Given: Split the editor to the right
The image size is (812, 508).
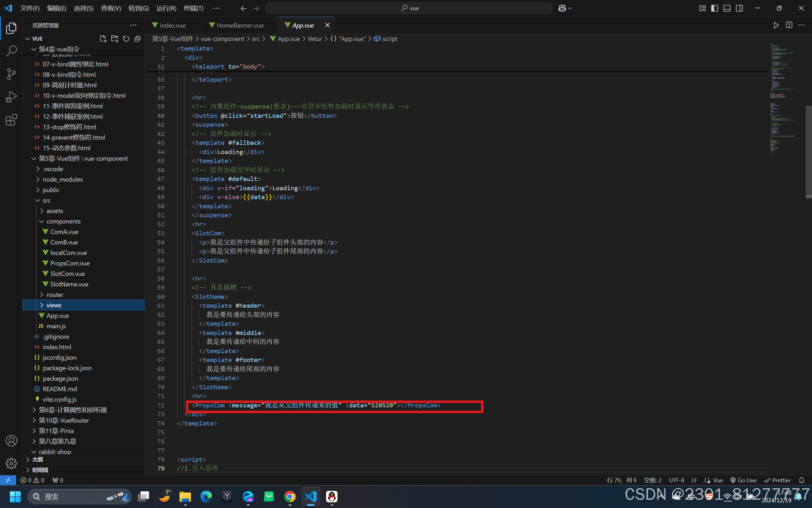Looking at the screenshot, I should (789, 25).
